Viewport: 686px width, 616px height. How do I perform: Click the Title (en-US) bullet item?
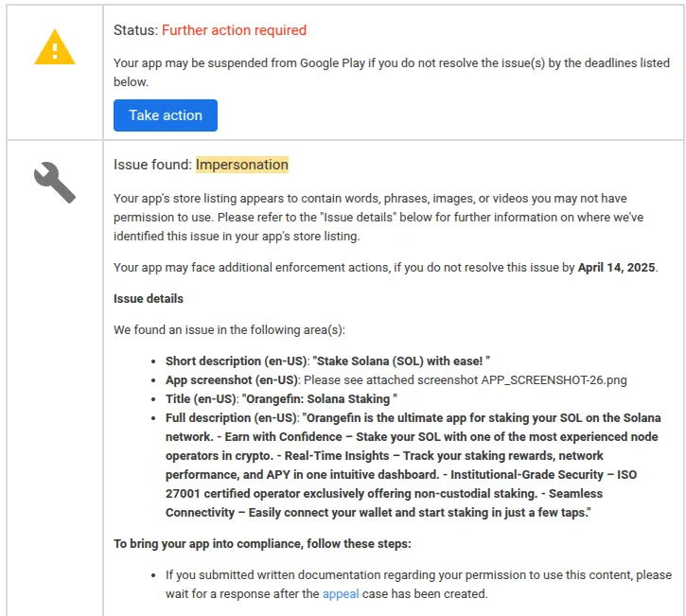coord(281,399)
